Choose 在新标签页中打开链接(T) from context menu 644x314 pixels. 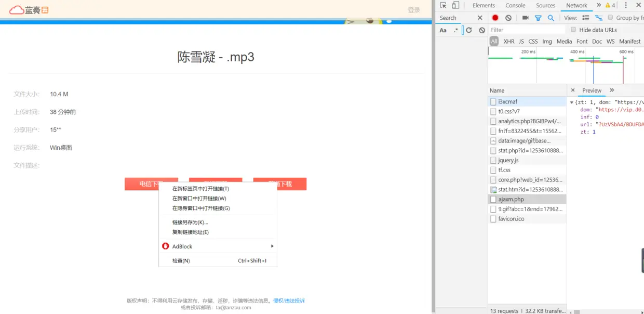(x=218, y=189)
